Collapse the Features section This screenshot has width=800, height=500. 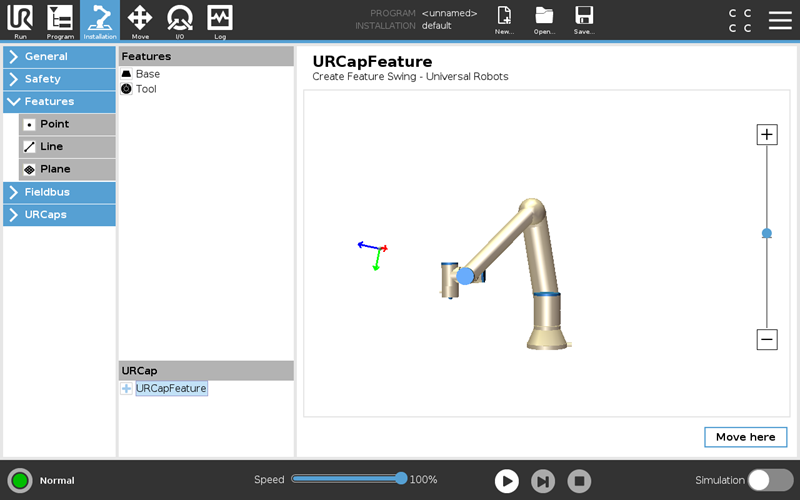[x=59, y=102]
